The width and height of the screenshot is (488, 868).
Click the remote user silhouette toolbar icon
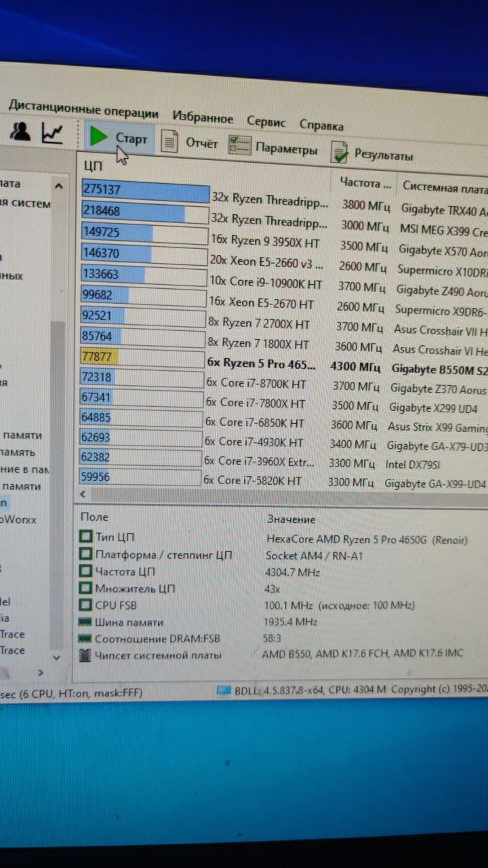click(20, 132)
